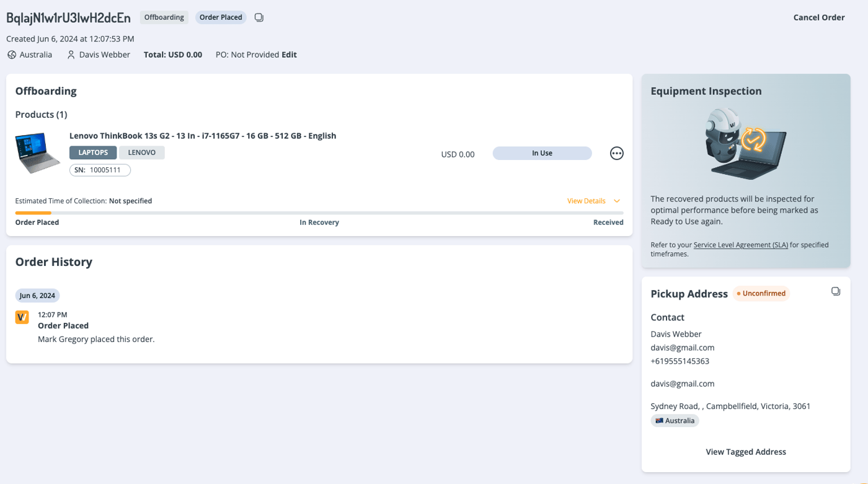Expand View Details chevron arrow

pos(617,201)
